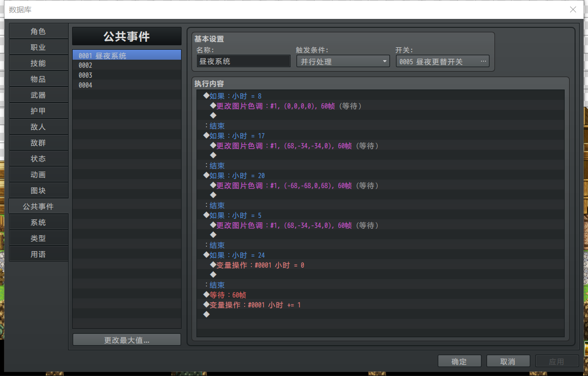Select the command line 如果：小时 = 24
588x376 pixels.
click(x=381, y=255)
